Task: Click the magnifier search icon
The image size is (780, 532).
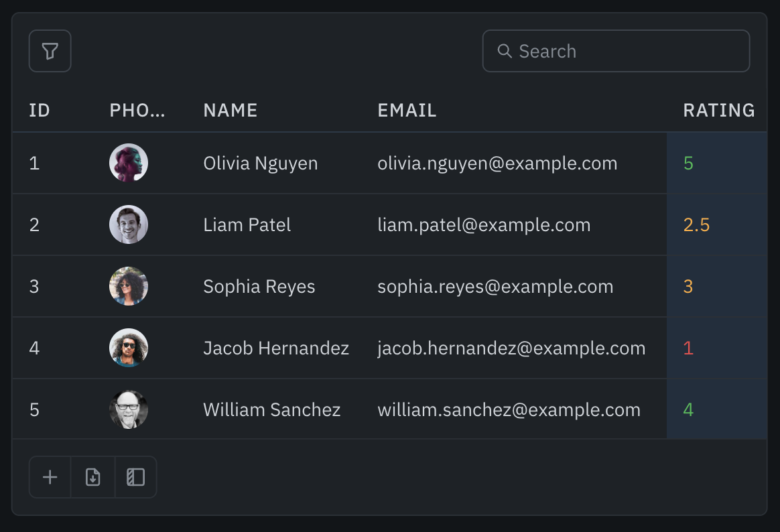Action: (505, 51)
